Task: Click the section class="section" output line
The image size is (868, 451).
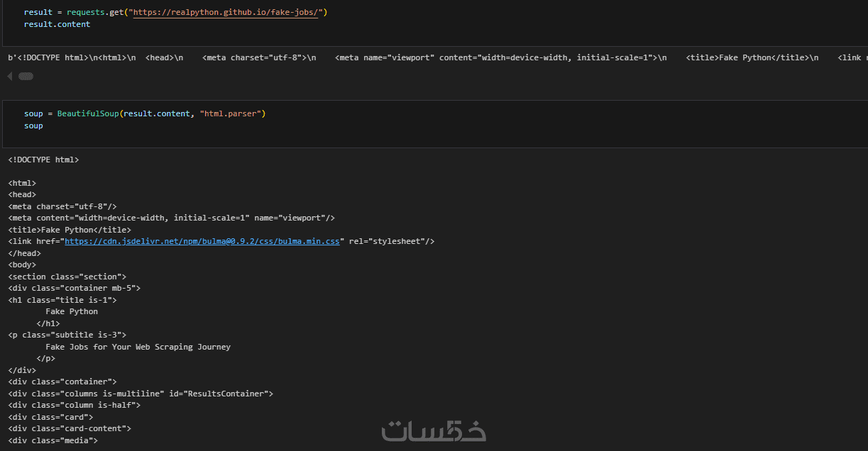Action: coord(67,277)
